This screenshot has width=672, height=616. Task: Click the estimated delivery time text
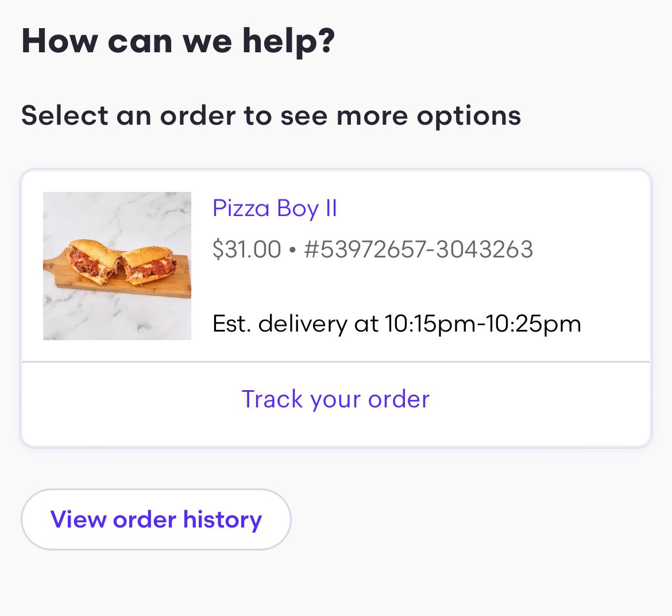point(396,324)
